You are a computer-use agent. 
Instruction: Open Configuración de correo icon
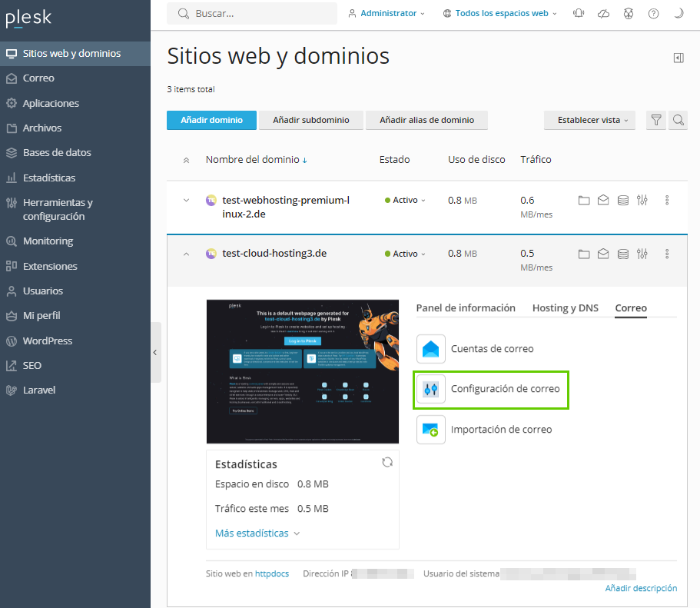tap(430, 390)
